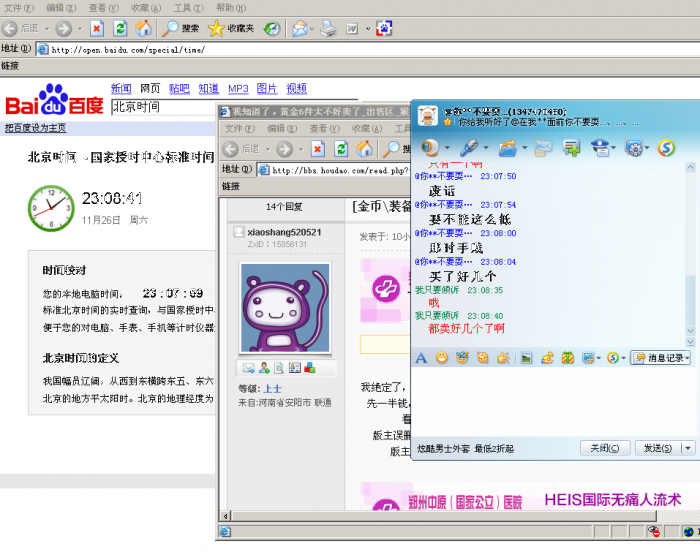The image size is (700, 552).
Task: Send a window shake nudge
Action: [x=483, y=358]
